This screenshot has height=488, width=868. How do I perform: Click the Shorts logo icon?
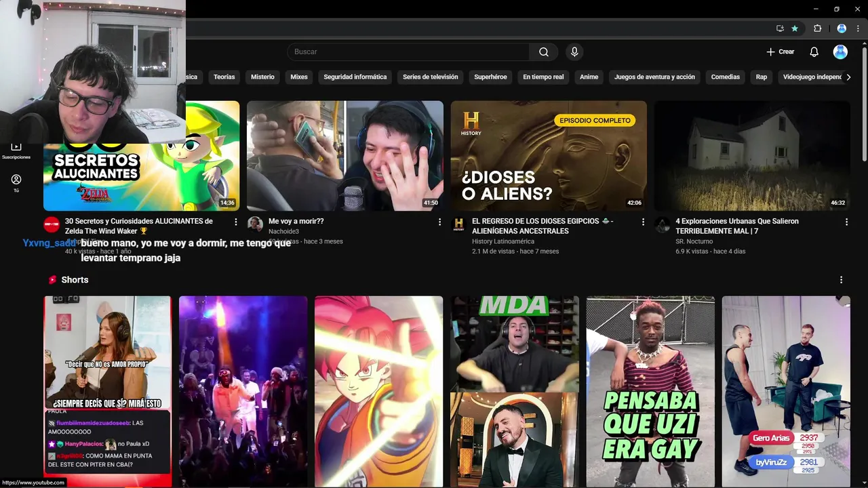tap(52, 280)
